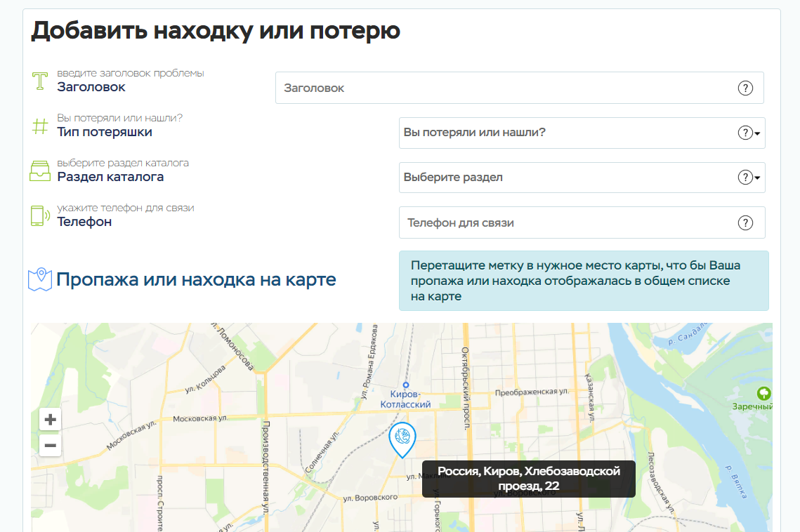Click the arrow of Тип потеряшки select

point(758,133)
